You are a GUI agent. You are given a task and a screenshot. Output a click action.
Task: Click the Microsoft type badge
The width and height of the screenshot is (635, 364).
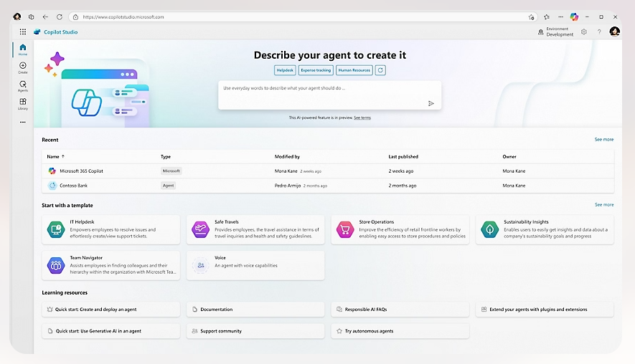(171, 171)
